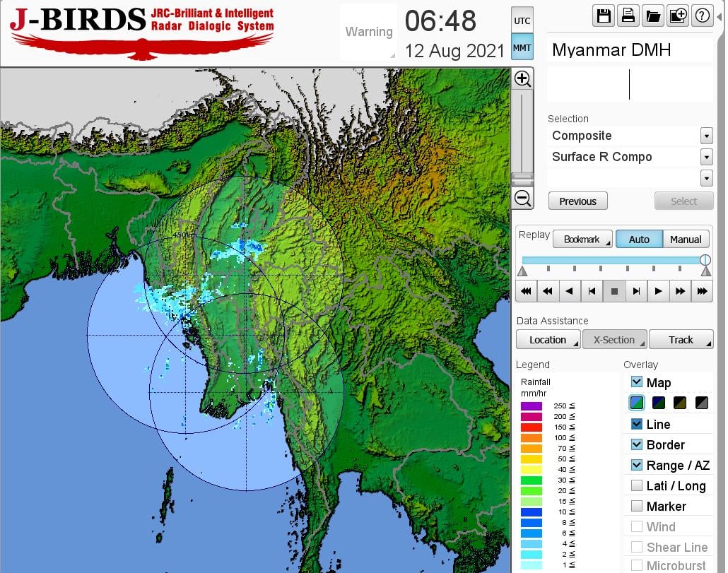Open the Surface R Compo dropdown
728x573 pixels.
[706, 157]
